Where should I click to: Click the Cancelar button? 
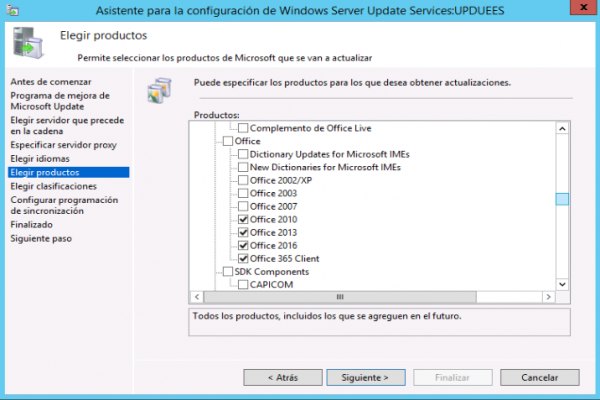[x=540, y=377]
